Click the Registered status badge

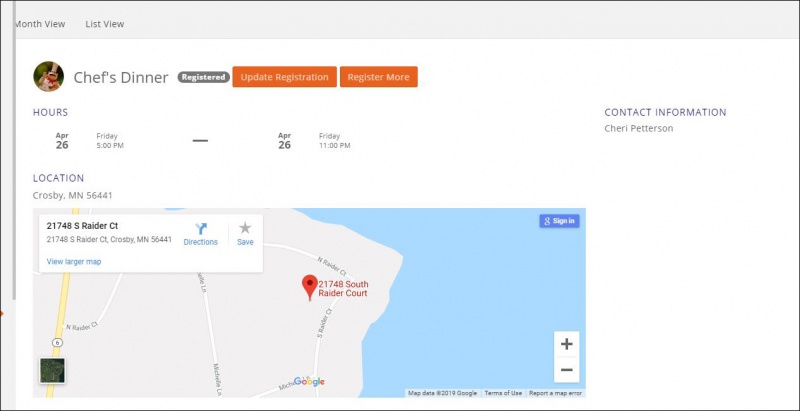pos(203,77)
